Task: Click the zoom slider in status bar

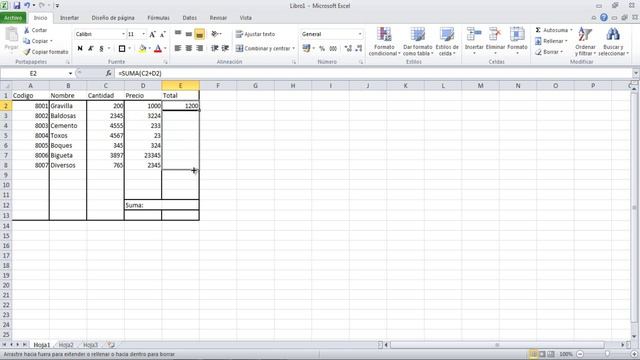Action: [x=607, y=354]
